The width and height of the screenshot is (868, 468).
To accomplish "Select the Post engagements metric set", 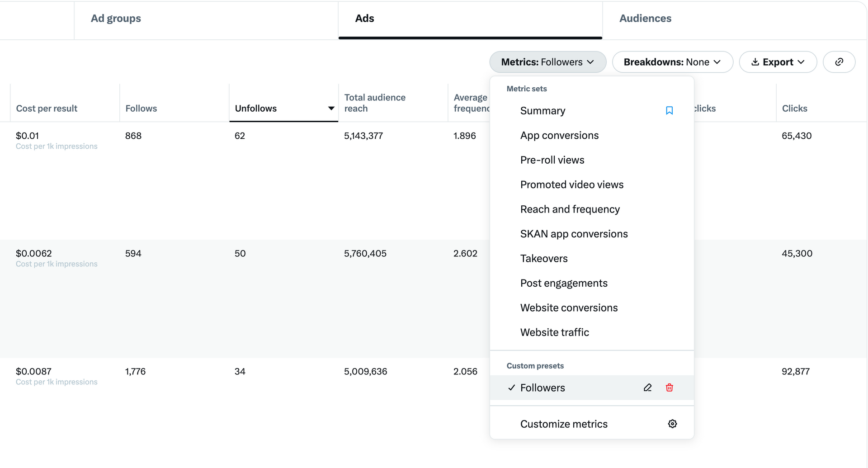I will pyautogui.click(x=564, y=283).
